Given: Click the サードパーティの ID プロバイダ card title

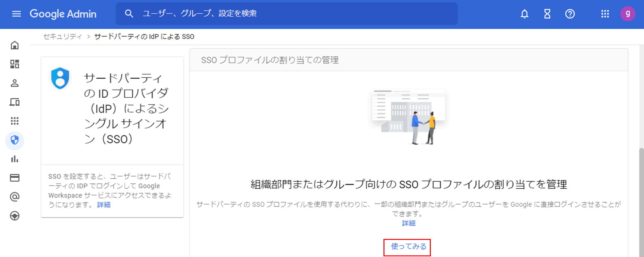Looking at the screenshot, I should (x=126, y=109).
